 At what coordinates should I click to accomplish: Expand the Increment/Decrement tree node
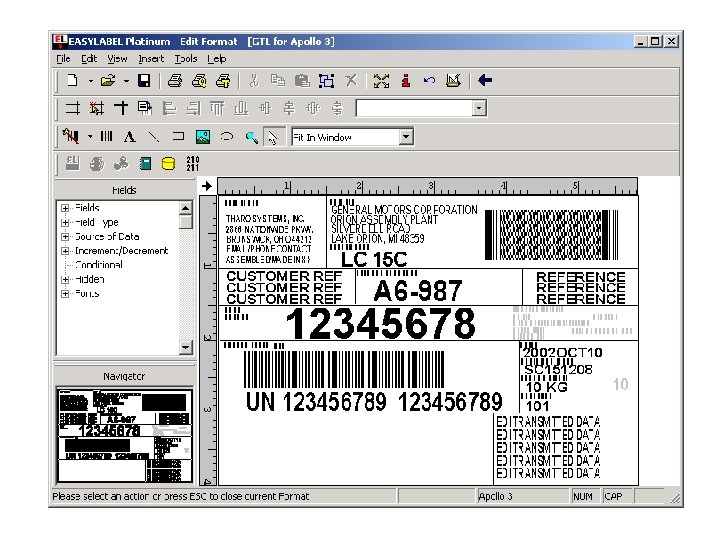pos(65,251)
